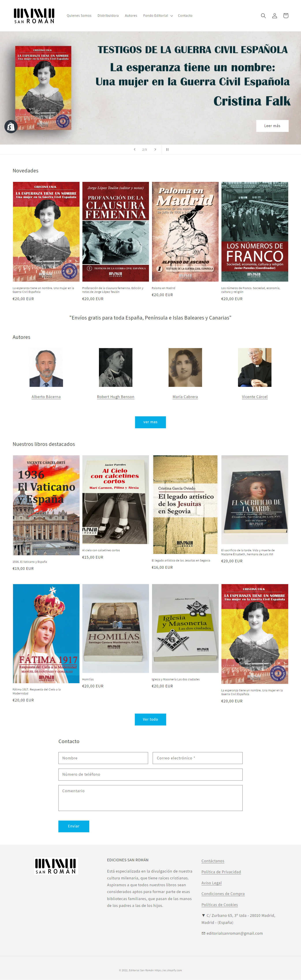This screenshot has width=301, height=980.
Task: Click the Paloma en Madrid book cover
Action: 185,232
